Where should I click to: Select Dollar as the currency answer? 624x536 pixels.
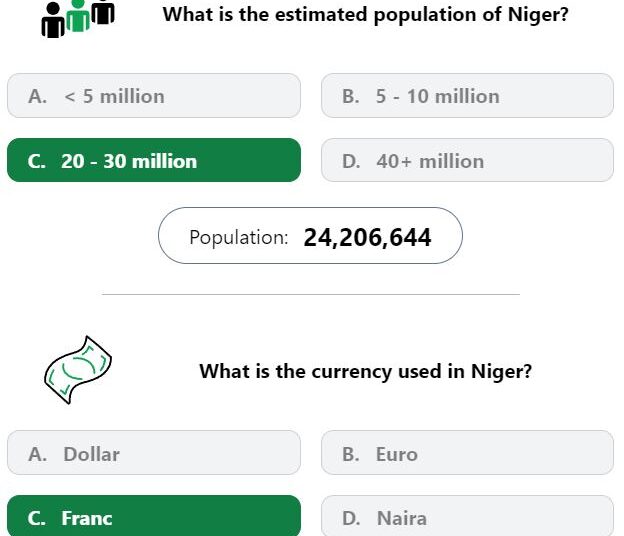(x=154, y=453)
